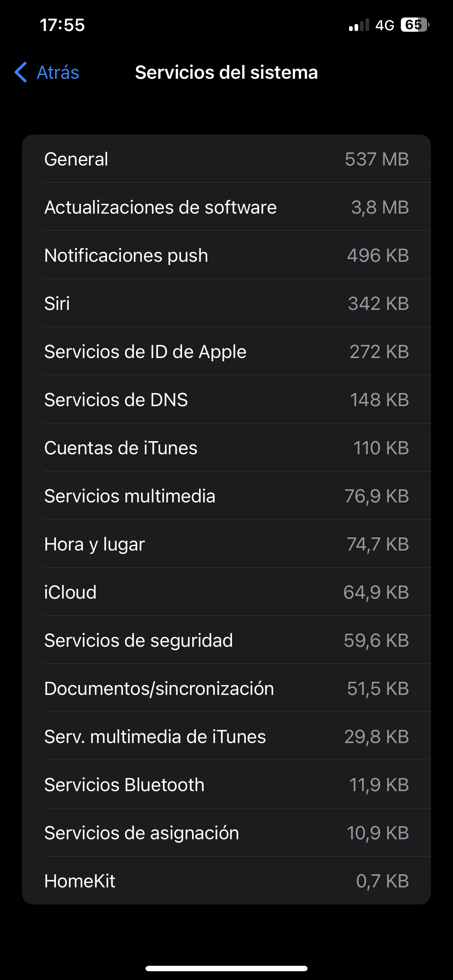Select the iCloud usage row

tap(226, 592)
